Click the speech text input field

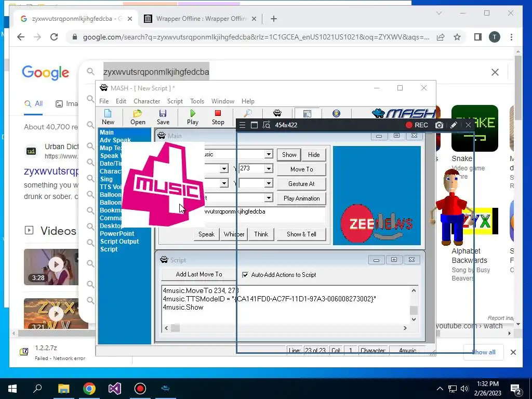(x=264, y=215)
